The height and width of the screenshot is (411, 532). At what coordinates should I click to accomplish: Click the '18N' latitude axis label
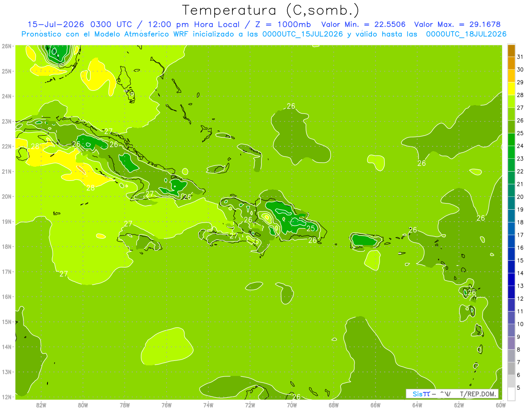tap(7, 247)
